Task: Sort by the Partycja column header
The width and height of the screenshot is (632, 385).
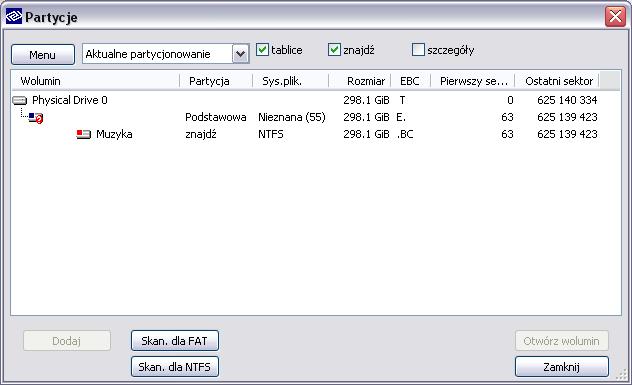Action: pos(216,81)
